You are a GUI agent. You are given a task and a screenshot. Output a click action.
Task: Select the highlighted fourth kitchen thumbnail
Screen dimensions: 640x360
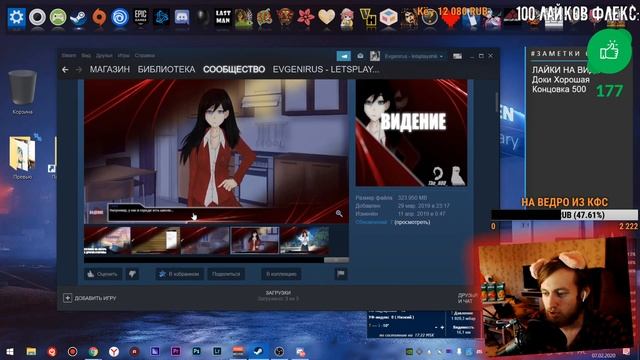[x=255, y=240]
